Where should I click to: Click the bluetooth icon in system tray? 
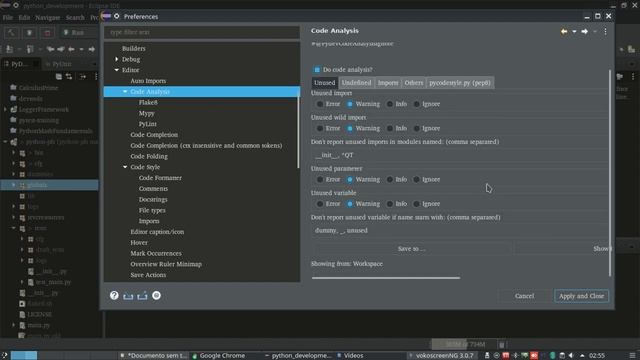pos(515,356)
